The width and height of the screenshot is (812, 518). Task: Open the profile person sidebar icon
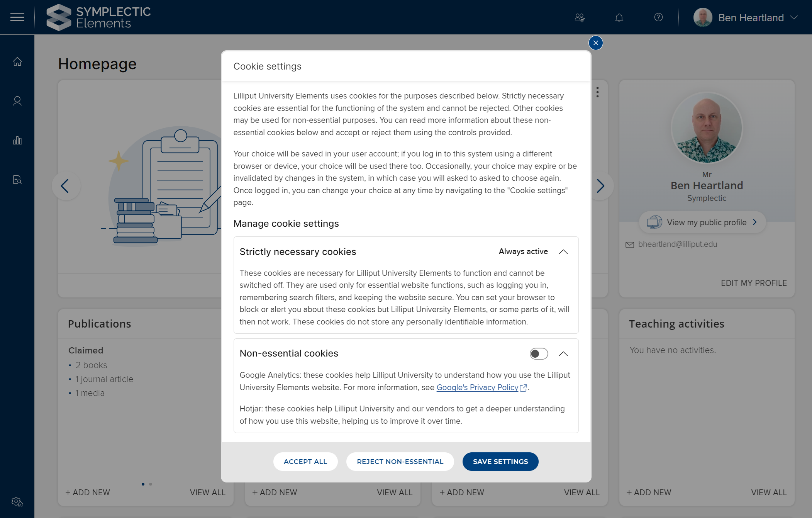(x=17, y=101)
